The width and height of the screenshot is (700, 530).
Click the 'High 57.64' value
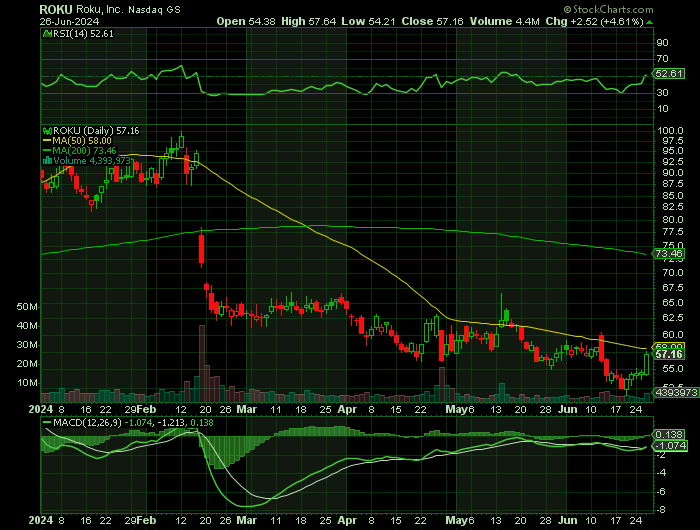point(308,21)
